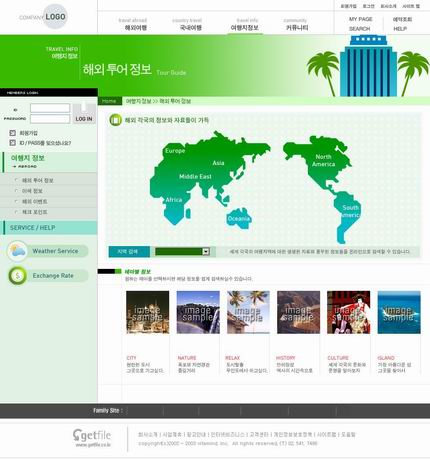The height and width of the screenshot is (459, 430).
Task: Open the SEARCH link
Action: (359, 29)
